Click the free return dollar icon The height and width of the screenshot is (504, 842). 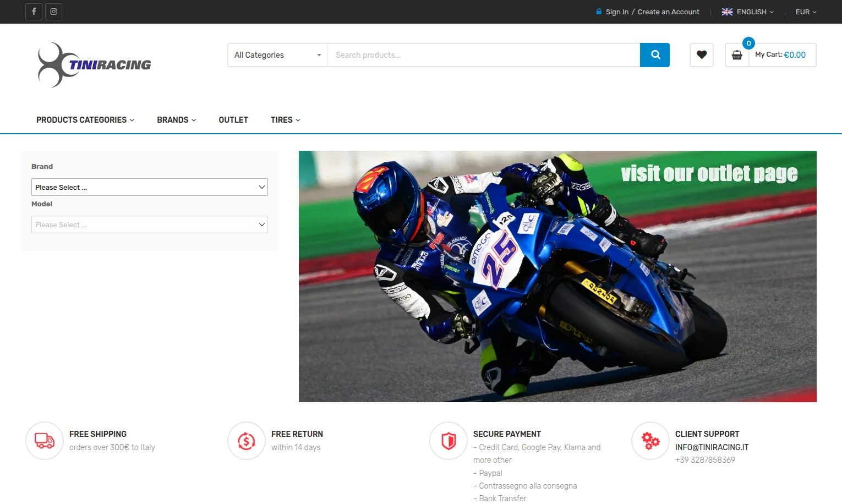(x=246, y=440)
